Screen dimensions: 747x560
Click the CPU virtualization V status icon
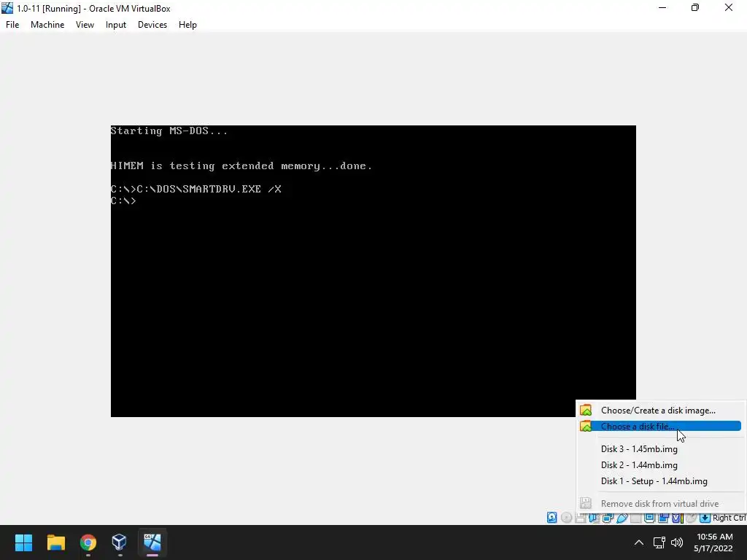[x=678, y=518]
